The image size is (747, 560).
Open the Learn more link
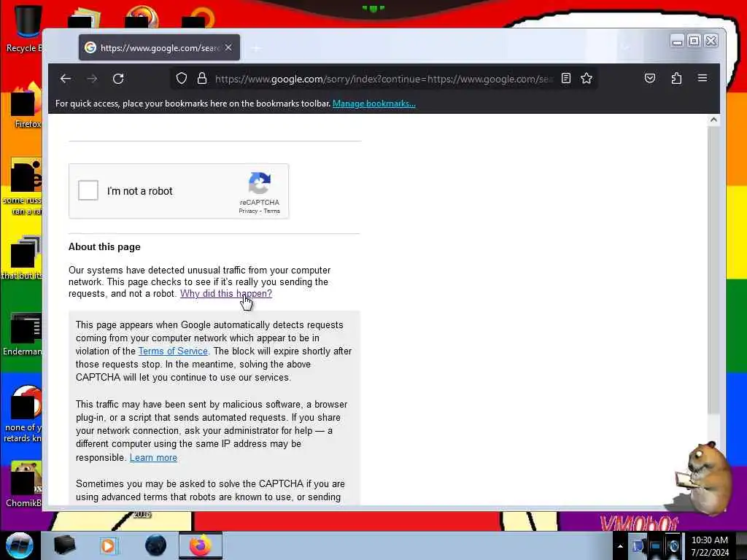click(x=153, y=458)
